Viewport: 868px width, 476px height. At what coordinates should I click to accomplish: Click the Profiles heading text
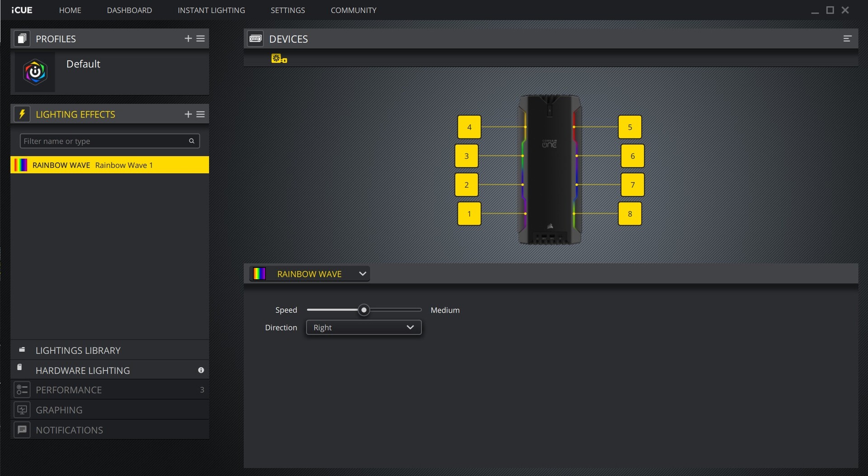pos(56,39)
